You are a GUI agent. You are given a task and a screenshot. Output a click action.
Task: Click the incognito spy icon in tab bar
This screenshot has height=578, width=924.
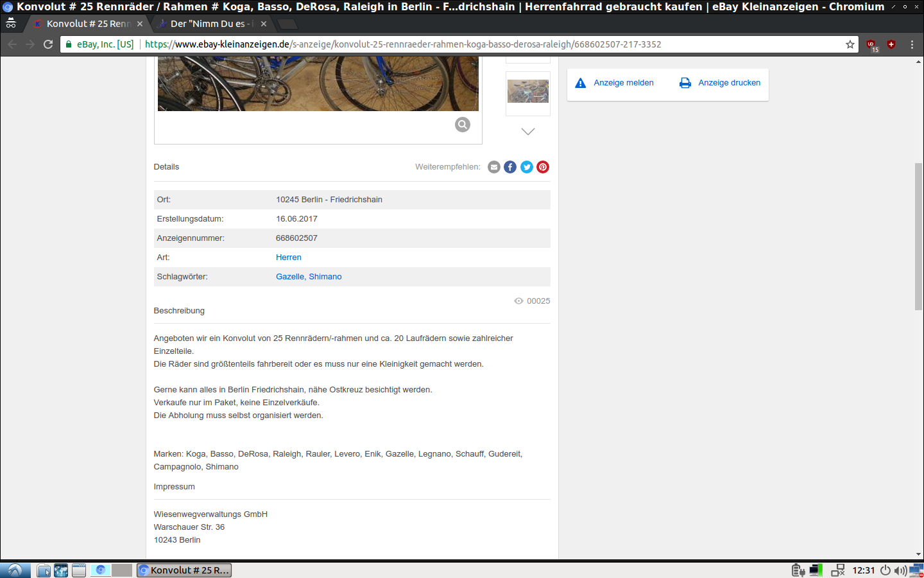pos(11,23)
